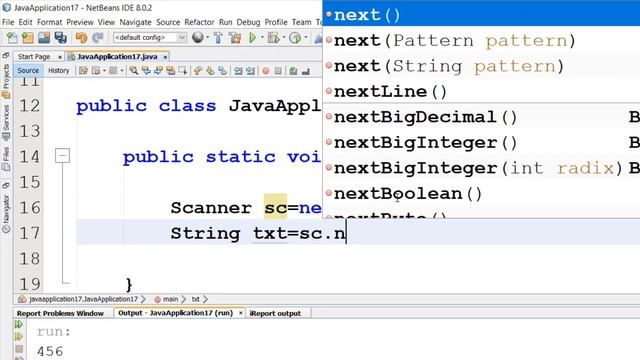The height and width of the screenshot is (360, 640).
Task: Expand the Run Project dropdown arrow
Action: tap(262, 38)
